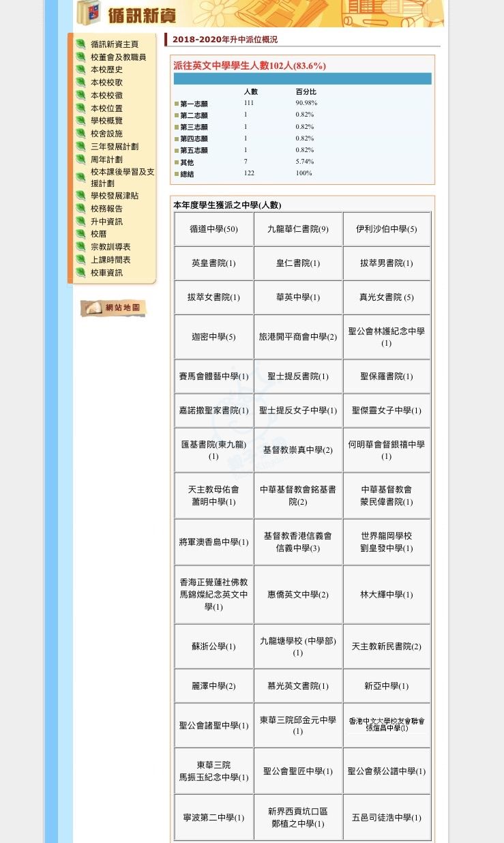Image resolution: width=504 pixels, height=843 pixels.
Task: Click the 第一志願 legend color square
Action: [x=176, y=104]
